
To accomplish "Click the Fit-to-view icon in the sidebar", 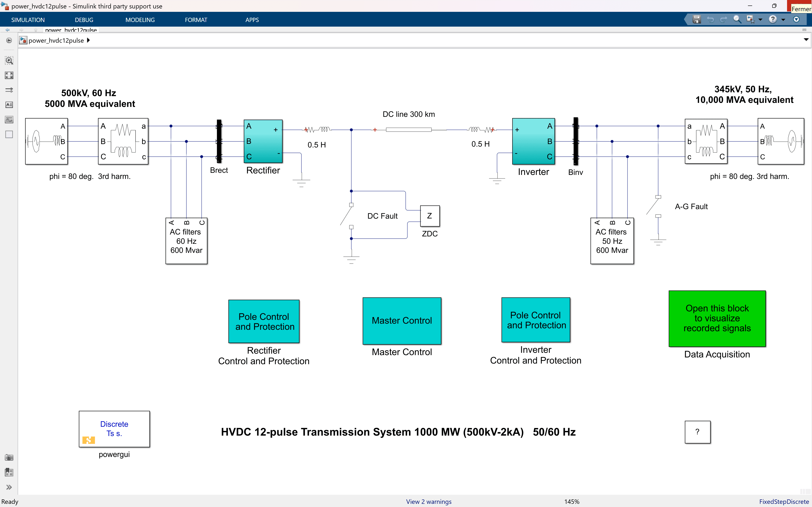I will (x=9, y=75).
